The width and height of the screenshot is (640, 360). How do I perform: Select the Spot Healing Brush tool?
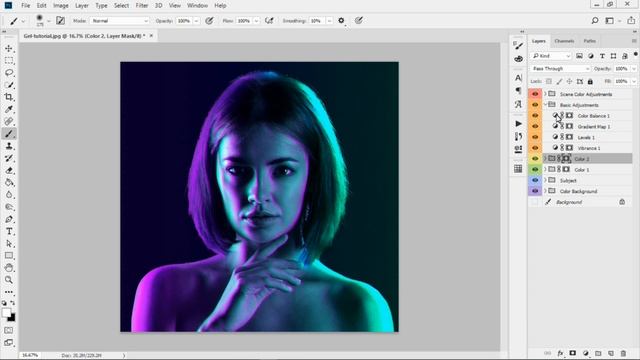pos(9,122)
